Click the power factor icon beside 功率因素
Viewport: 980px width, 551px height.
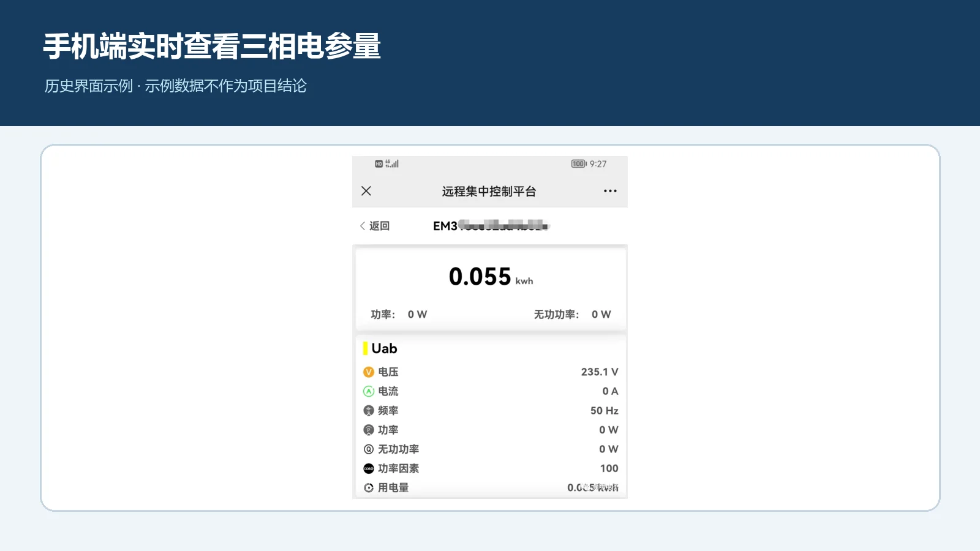click(369, 468)
